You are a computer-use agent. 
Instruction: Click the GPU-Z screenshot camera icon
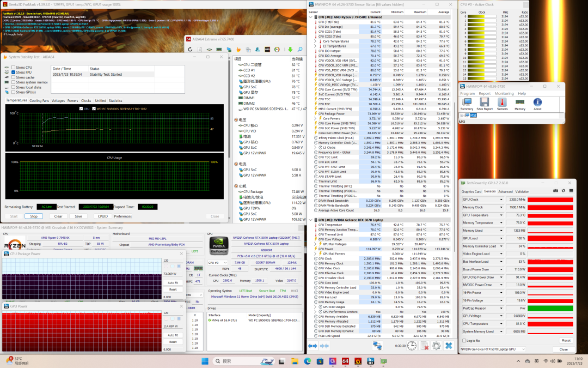point(555,191)
